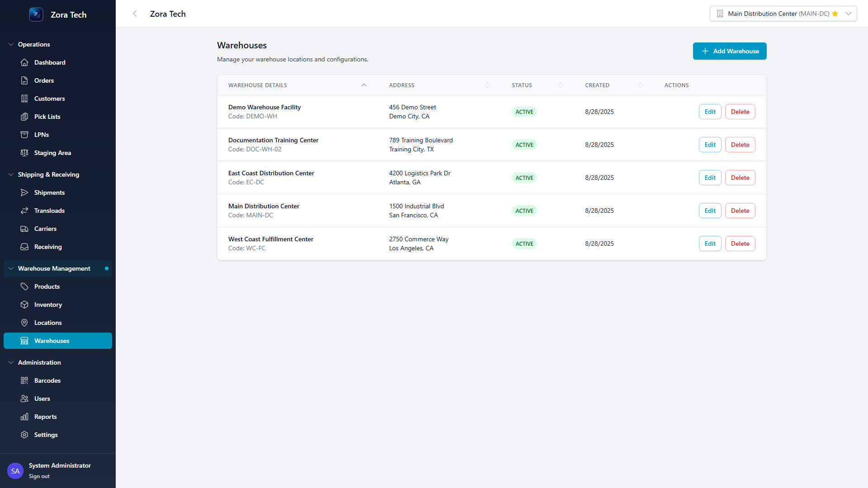Click the Zora Tech logo icon
This screenshot has height=488, width=868.
36,14
